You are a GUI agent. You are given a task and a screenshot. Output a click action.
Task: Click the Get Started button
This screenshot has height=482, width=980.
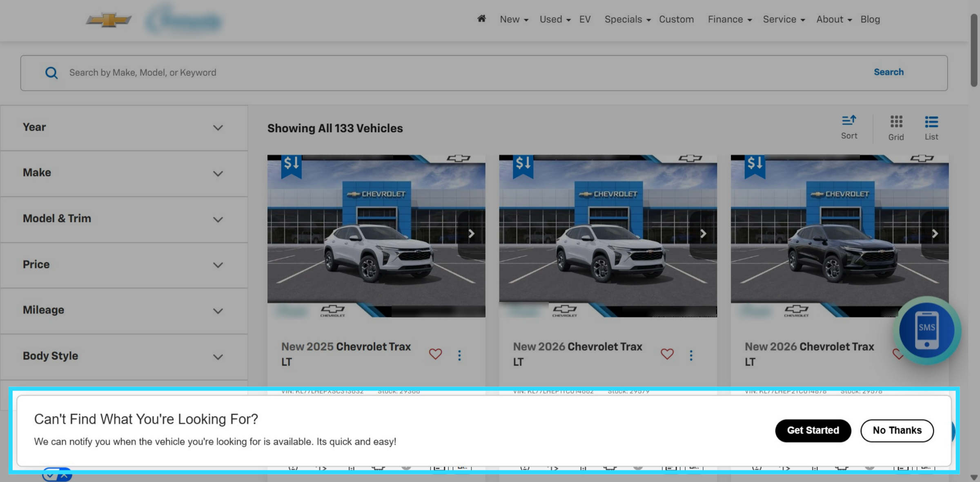(x=813, y=431)
